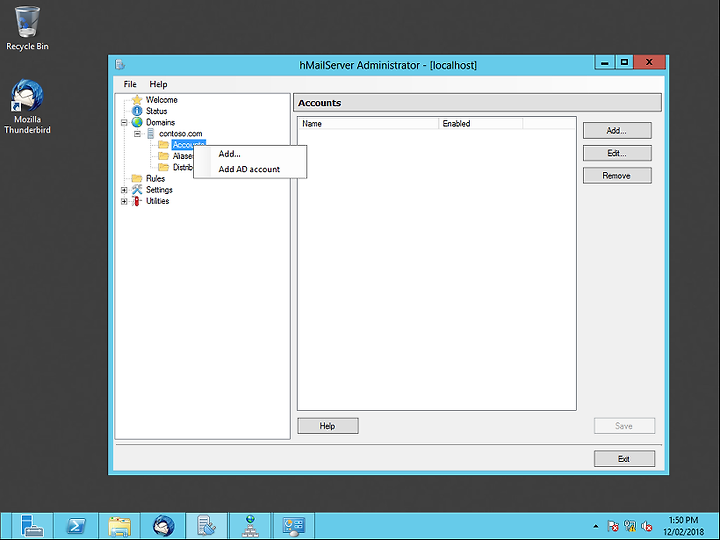
Task: Collapse the Domains tree node
Action: tap(124, 123)
